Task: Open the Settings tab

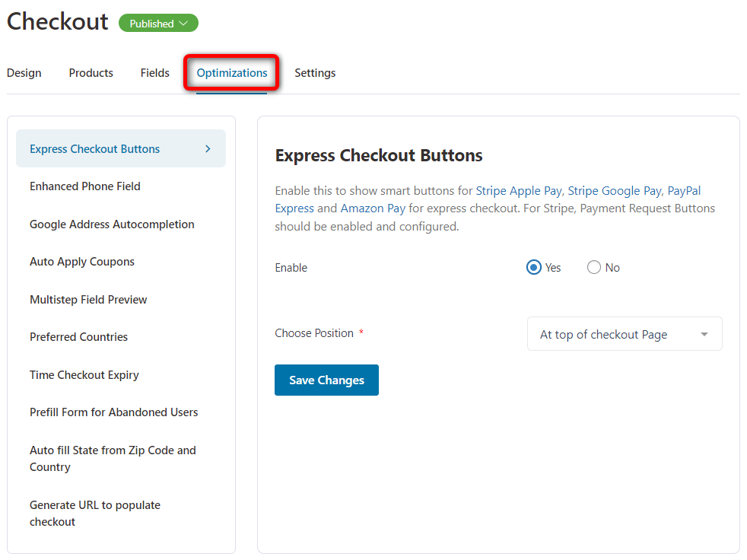Action: 315,73
